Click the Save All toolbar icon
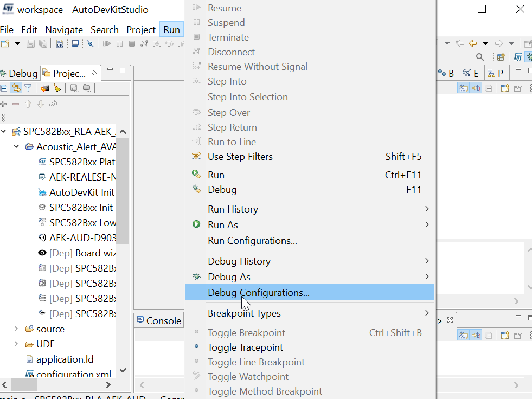This screenshot has width=532, height=399. (43, 43)
